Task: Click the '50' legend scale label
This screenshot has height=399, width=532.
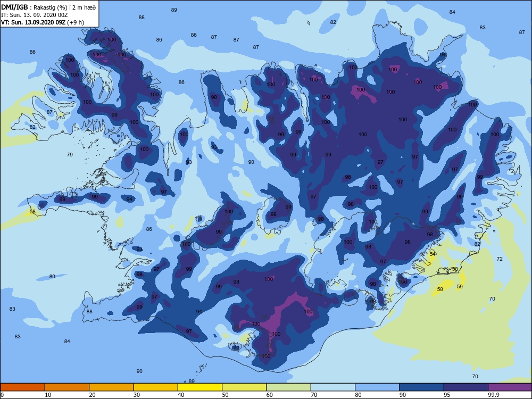Action: click(225, 395)
